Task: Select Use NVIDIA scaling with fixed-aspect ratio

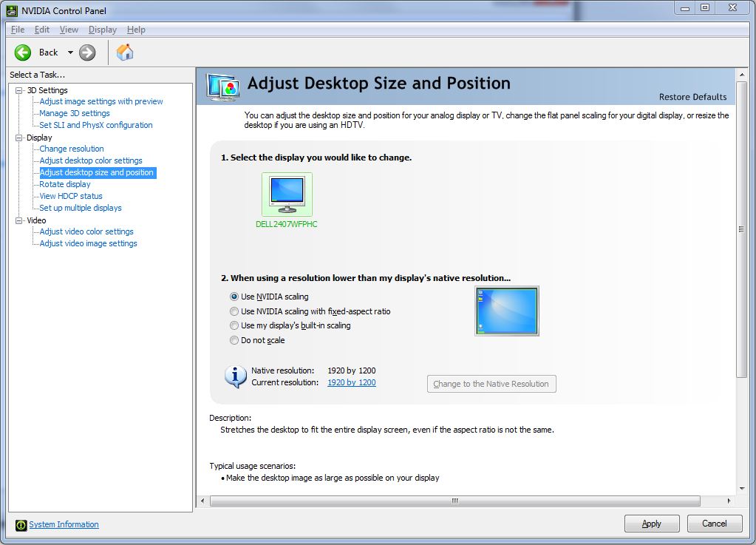Action: (x=234, y=311)
